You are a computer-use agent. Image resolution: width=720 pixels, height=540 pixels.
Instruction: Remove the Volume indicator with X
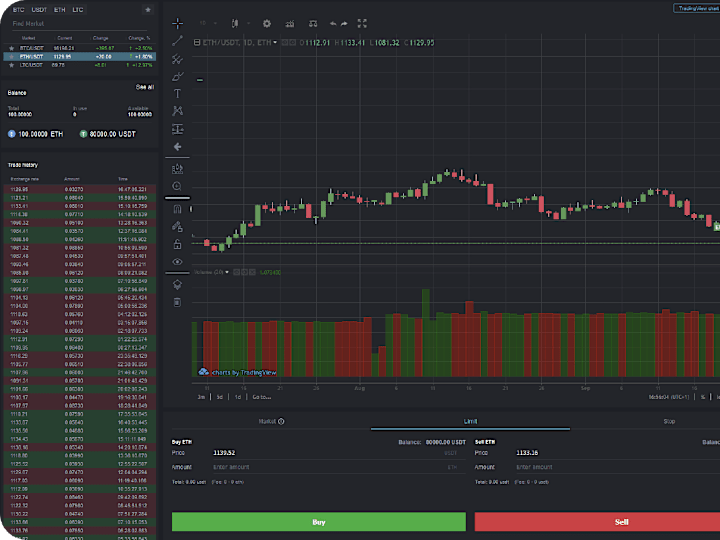click(252, 272)
